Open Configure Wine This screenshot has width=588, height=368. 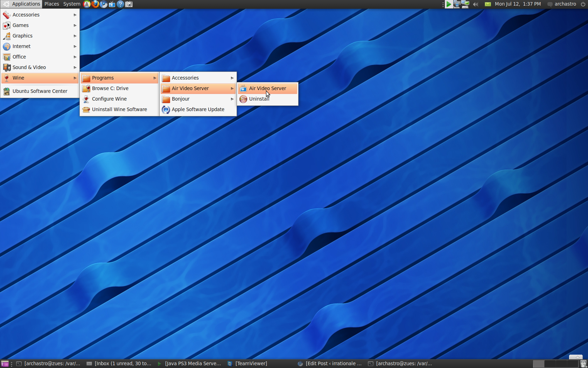point(109,99)
